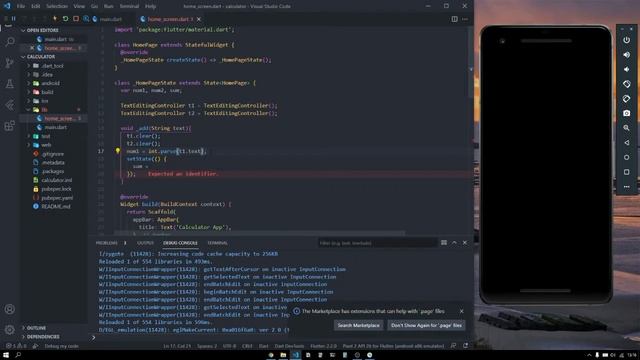Collapse the lib folder
This screenshot has width=640, height=360.
pyautogui.click(x=53, y=110)
